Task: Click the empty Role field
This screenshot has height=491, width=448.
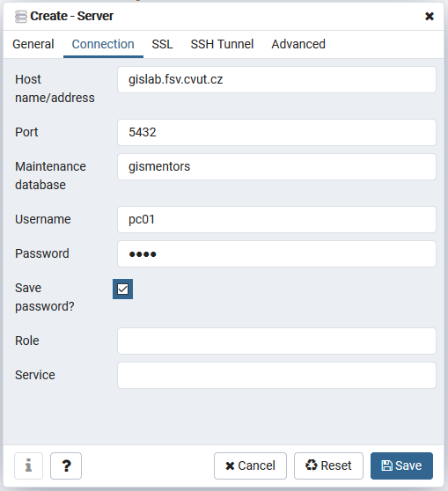Action: [x=276, y=341]
